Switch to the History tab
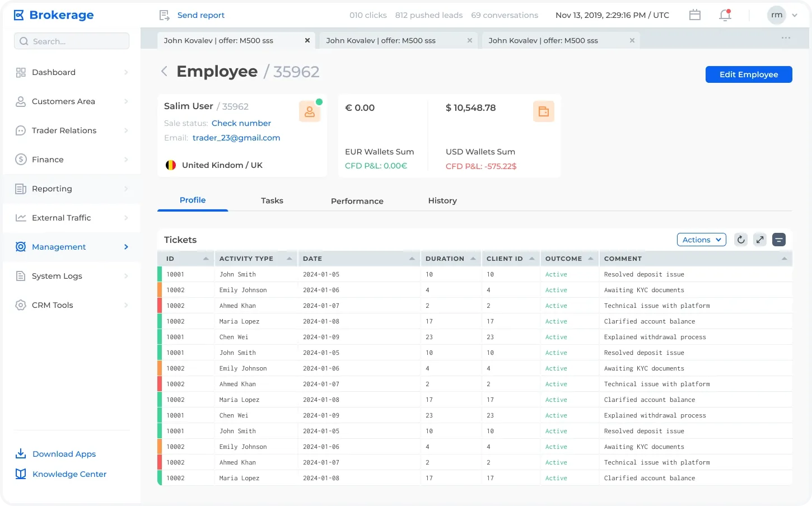The height and width of the screenshot is (506, 812). [x=442, y=200]
